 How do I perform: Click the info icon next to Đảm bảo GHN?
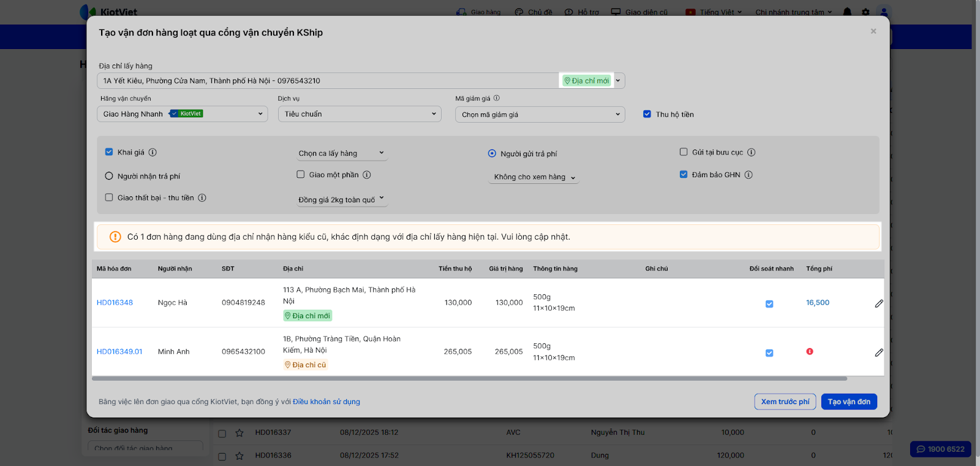click(x=748, y=175)
